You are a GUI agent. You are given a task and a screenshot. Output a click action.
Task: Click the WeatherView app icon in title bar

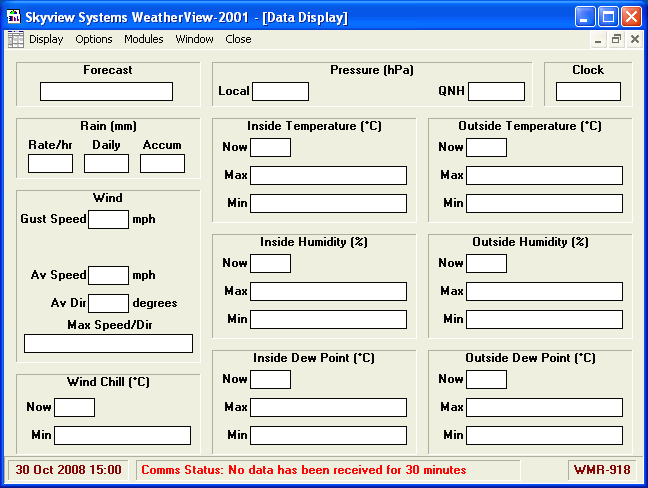pyautogui.click(x=14, y=17)
